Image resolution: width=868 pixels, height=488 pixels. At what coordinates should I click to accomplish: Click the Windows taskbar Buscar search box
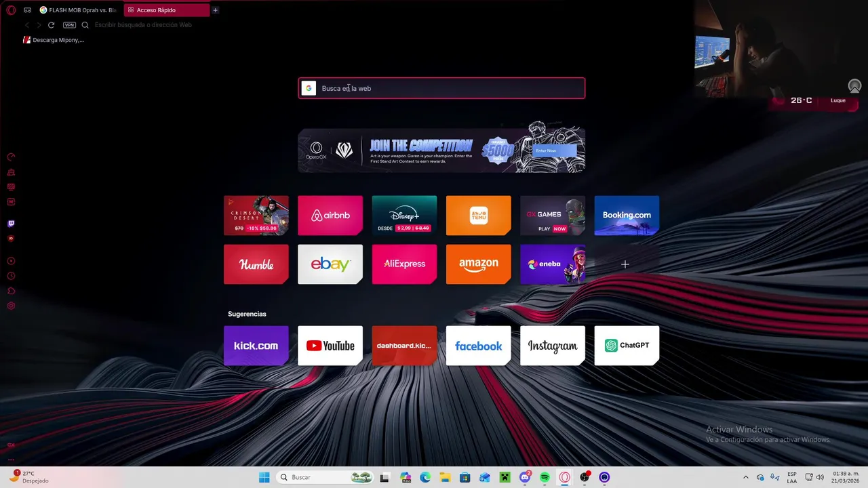point(325,477)
